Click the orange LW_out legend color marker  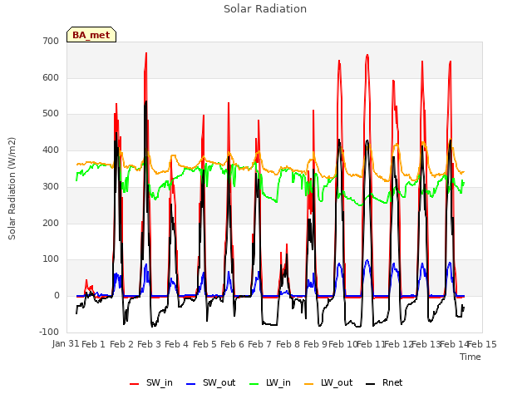(x=309, y=384)
